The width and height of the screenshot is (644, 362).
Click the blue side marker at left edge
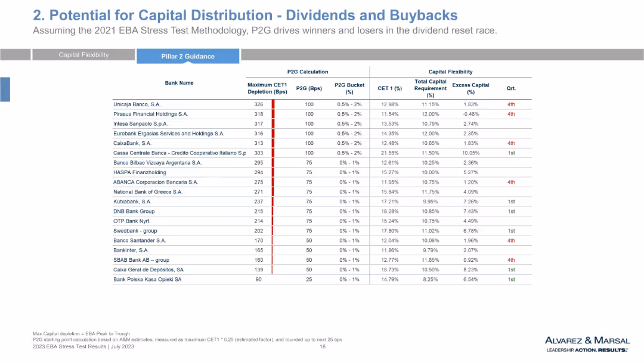(5, 89)
